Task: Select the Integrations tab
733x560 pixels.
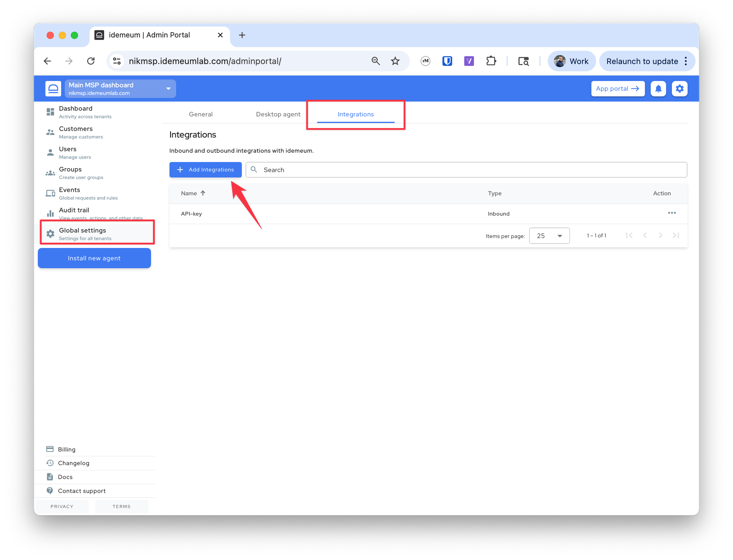Action: 356,114
